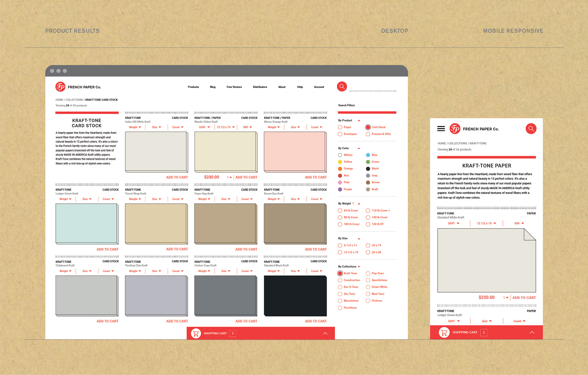The width and height of the screenshot is (588, 375).
Task: Click the mobile shopping cart icon
Action: pyautogui.click(x=444, y=332)
